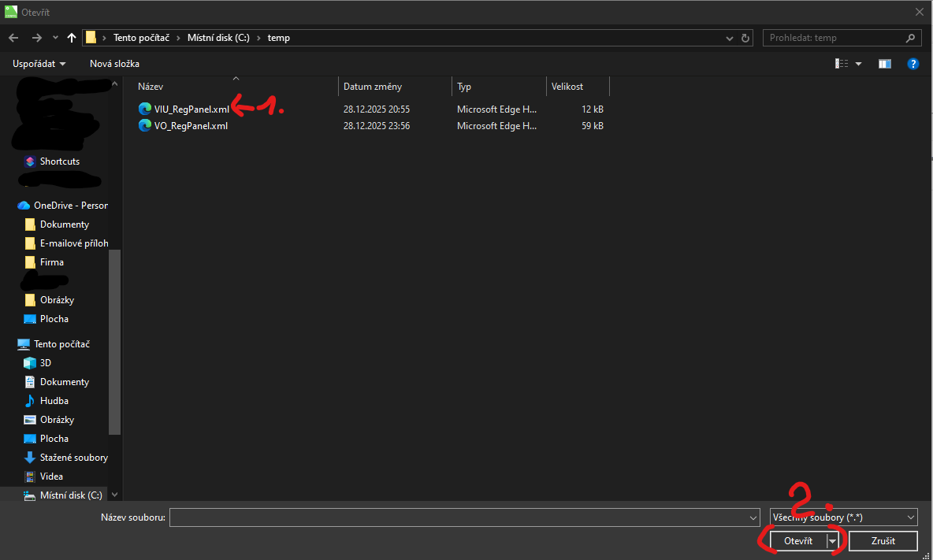Click the change view layout icon
The image size is (933, 560).
(842, 64)
